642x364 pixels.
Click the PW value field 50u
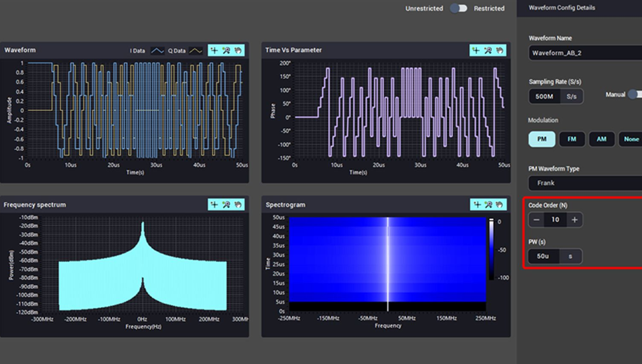click(543, 257)
